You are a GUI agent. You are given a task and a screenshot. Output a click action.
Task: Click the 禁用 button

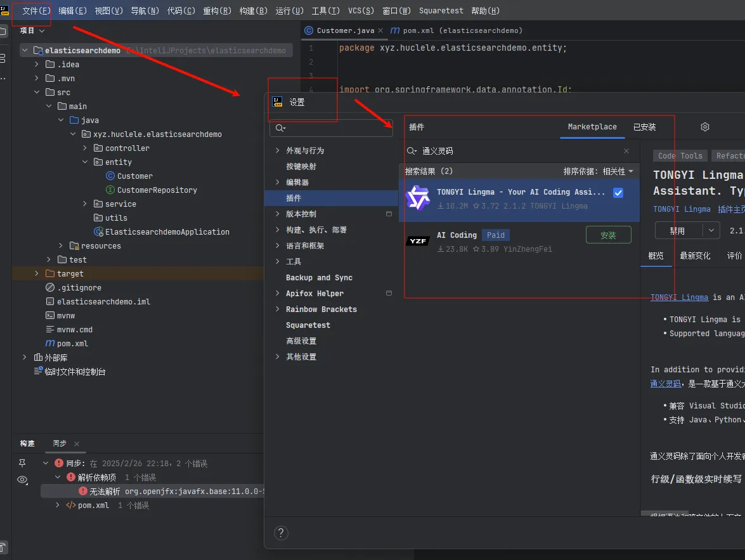(678, 231)
